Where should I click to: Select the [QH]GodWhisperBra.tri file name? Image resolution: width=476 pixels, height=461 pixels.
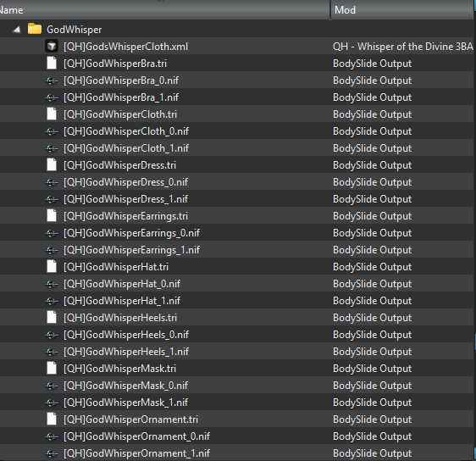click(115, 64)
